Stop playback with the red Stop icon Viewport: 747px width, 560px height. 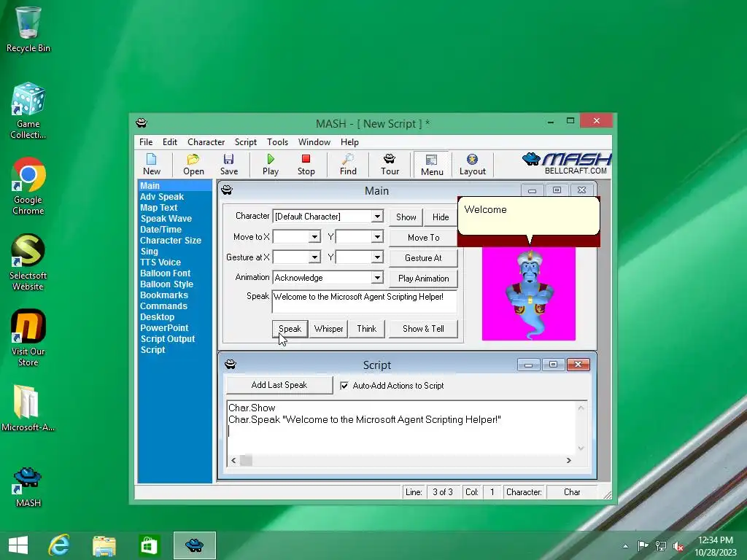(x=306, y=164)
